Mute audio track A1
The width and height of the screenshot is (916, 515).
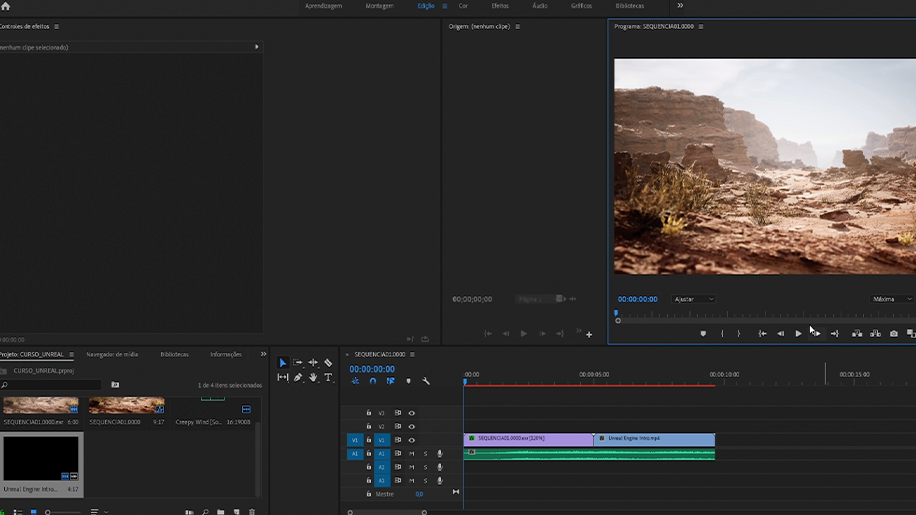click(411, 454)
